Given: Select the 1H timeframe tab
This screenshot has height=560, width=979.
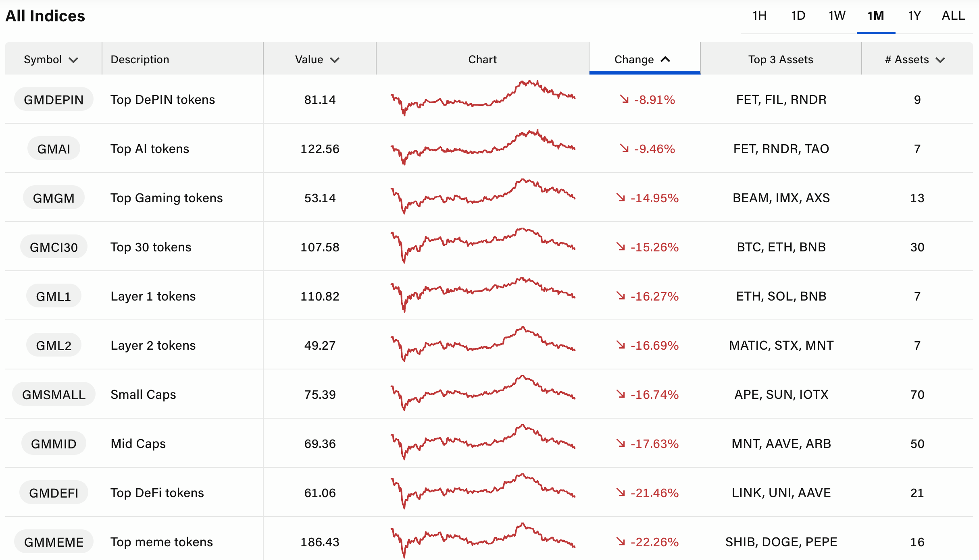Looking at the screenshot, I should (760, 16).
